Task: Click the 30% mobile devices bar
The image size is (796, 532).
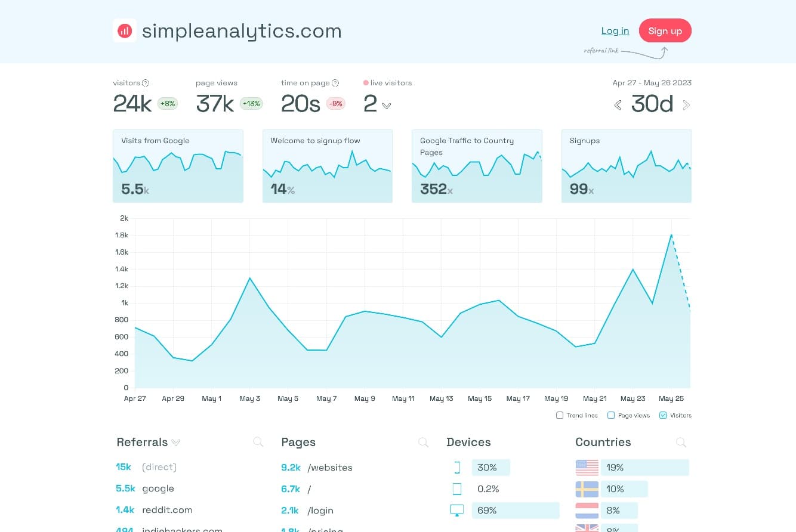Action: [491, 468]
